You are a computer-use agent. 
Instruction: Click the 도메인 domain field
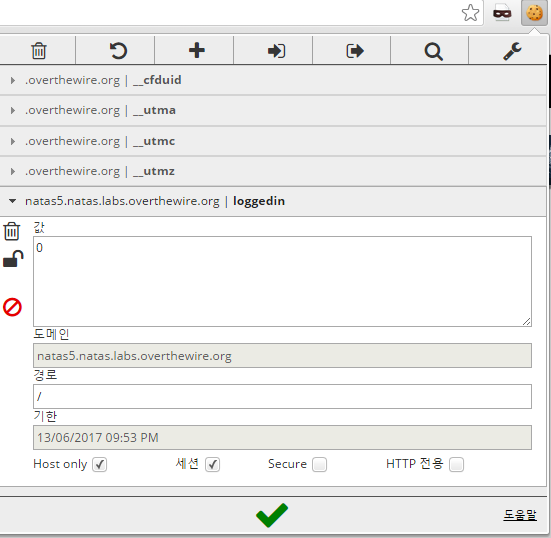tap(282, 356)
